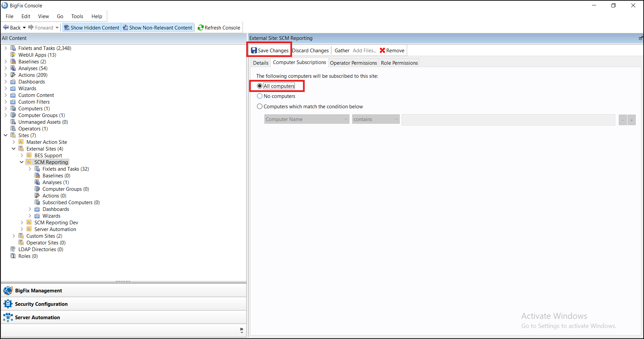Click the Custom Content folder icon
Viewport: 644px width, 339px height.
click(x=13, y=95)
